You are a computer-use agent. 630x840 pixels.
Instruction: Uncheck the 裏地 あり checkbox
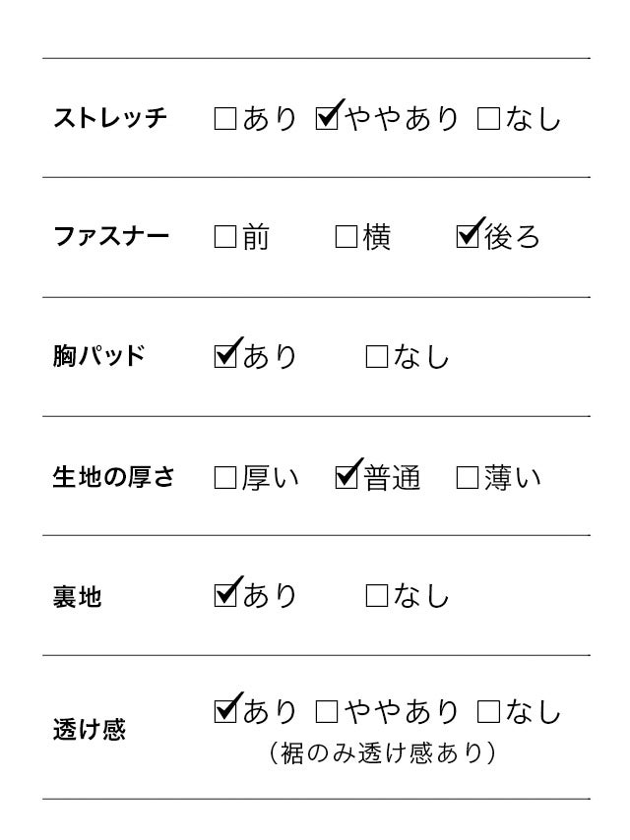pos(225,595)
